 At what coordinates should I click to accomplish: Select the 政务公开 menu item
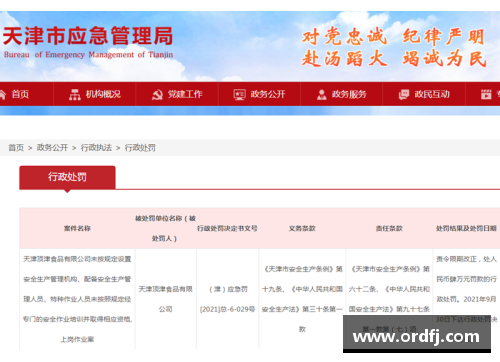tap(268, 94)
